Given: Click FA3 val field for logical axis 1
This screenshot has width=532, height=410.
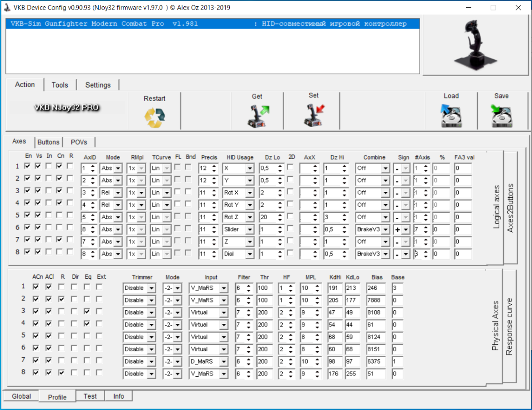Looking at the screenshot, I should pos(463,168).
